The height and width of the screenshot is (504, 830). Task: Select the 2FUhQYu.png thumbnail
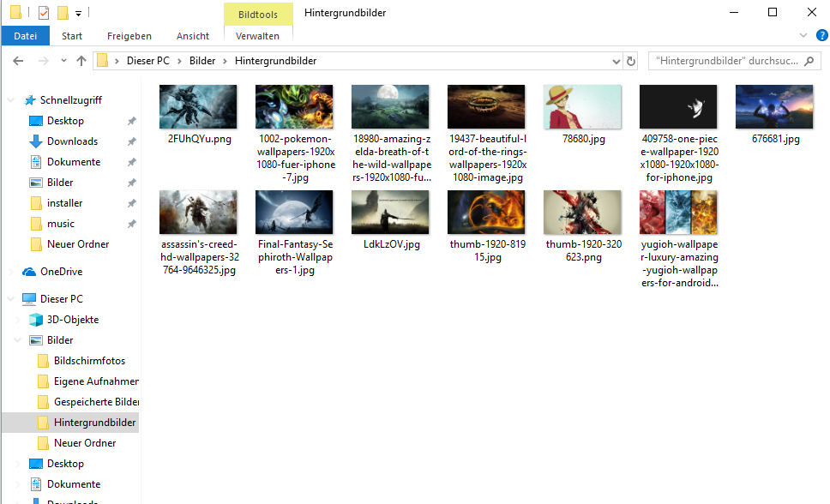198,107
